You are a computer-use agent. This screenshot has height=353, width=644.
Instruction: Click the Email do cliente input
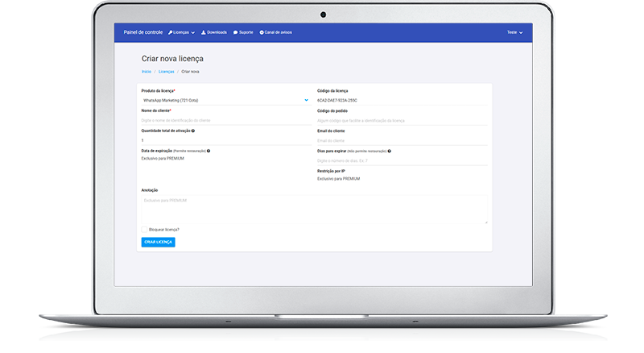click(x=402, y=140)
